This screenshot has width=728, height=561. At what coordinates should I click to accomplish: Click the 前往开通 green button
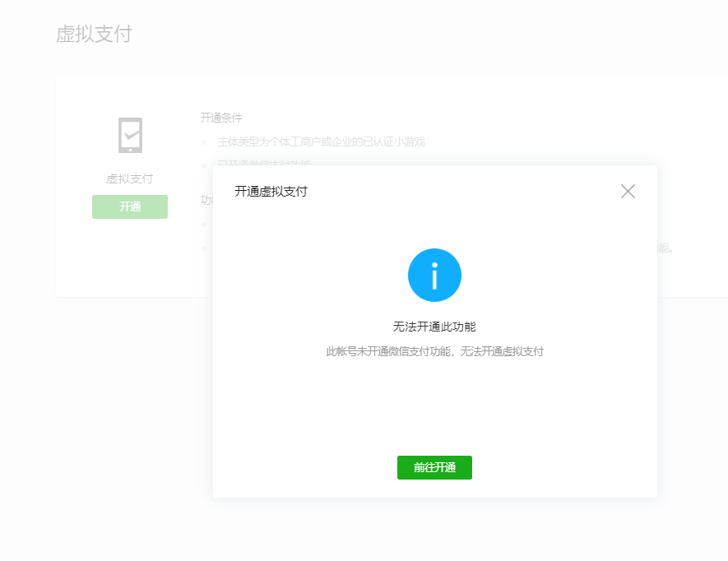click(434, 467)
